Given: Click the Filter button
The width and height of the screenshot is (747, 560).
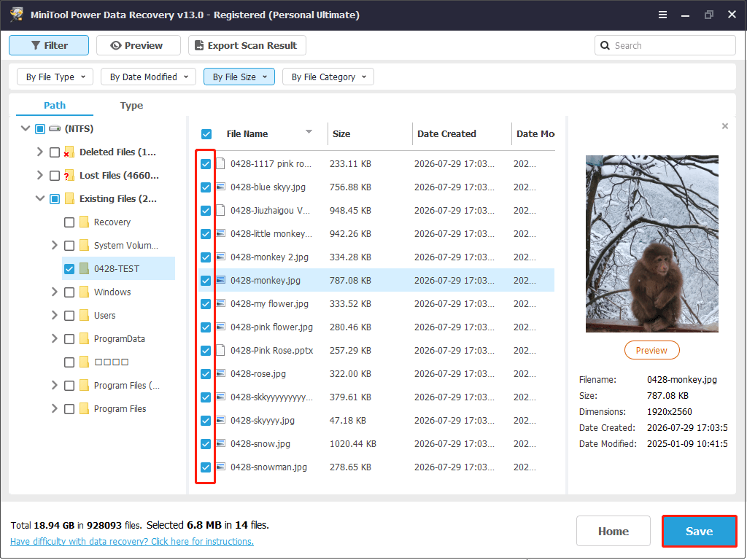Looking at the screenshot, I should pos(49,45).
